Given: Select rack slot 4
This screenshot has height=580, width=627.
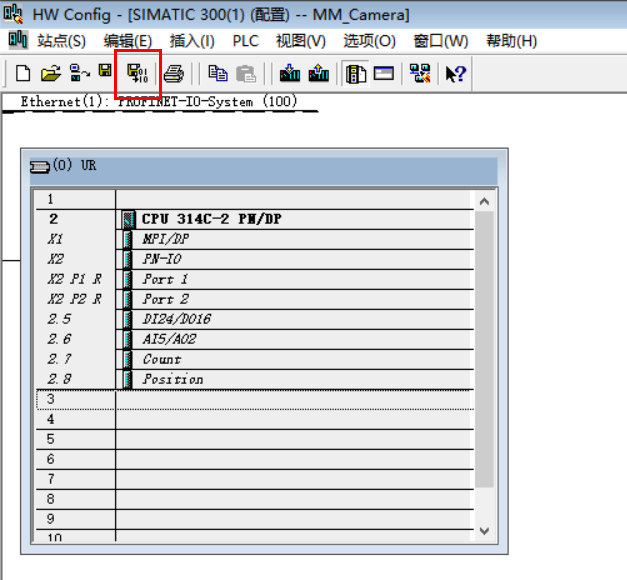Looking at the screenshot, I should click(x=255, y=419).
